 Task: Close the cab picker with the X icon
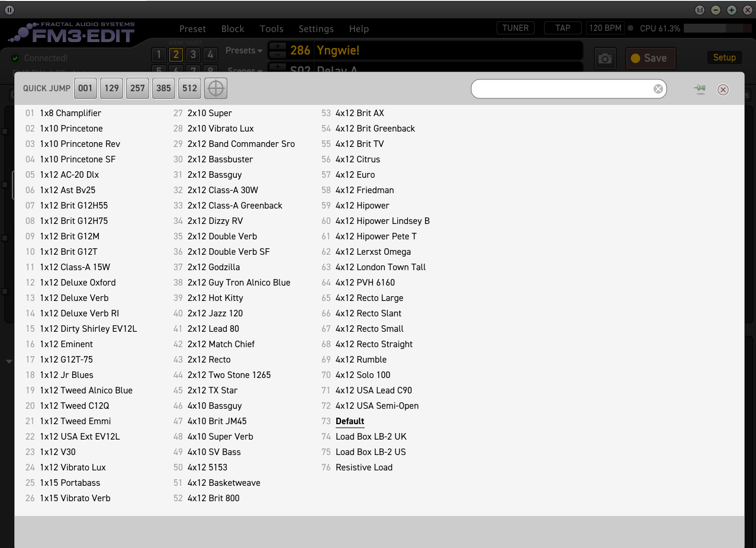coord(723,89)
